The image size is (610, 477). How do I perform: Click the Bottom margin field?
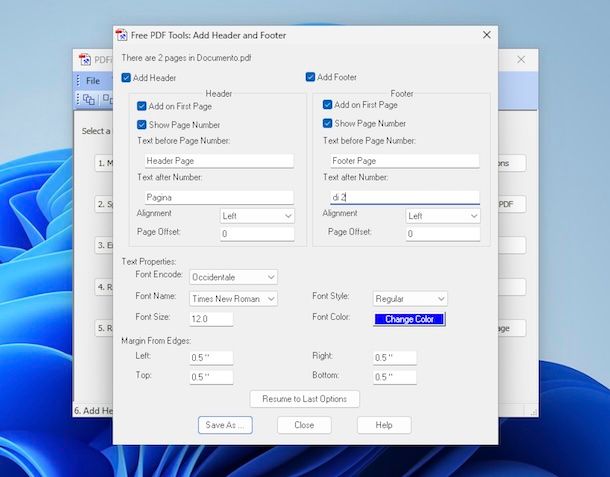(x=394, y=377)
